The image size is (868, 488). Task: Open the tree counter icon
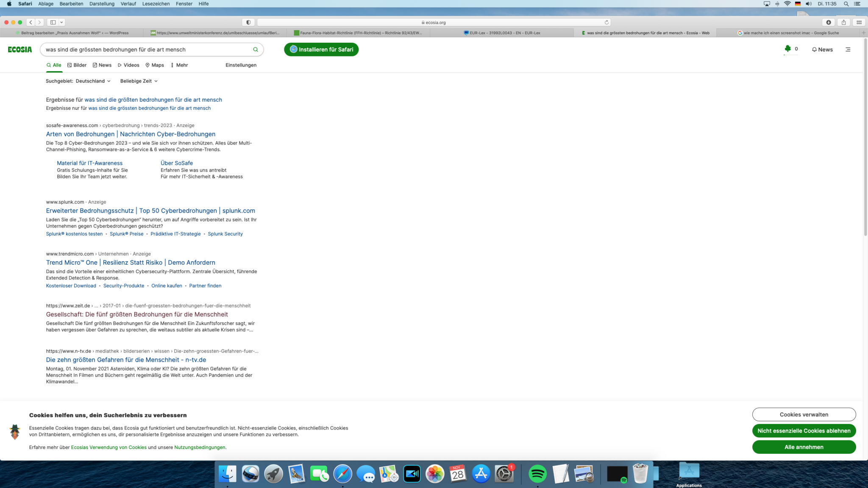click(x=787, y=49)
